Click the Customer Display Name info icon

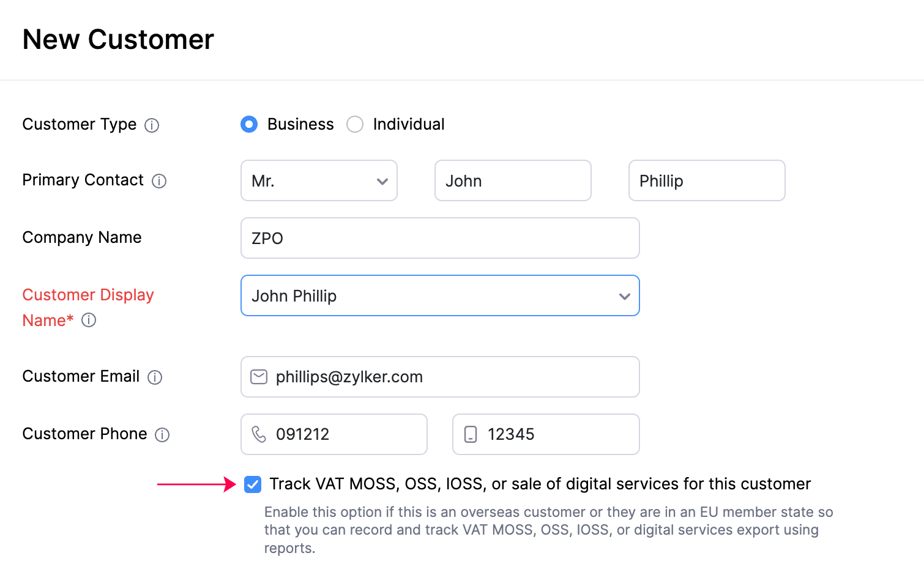click(x=89, y=320)
